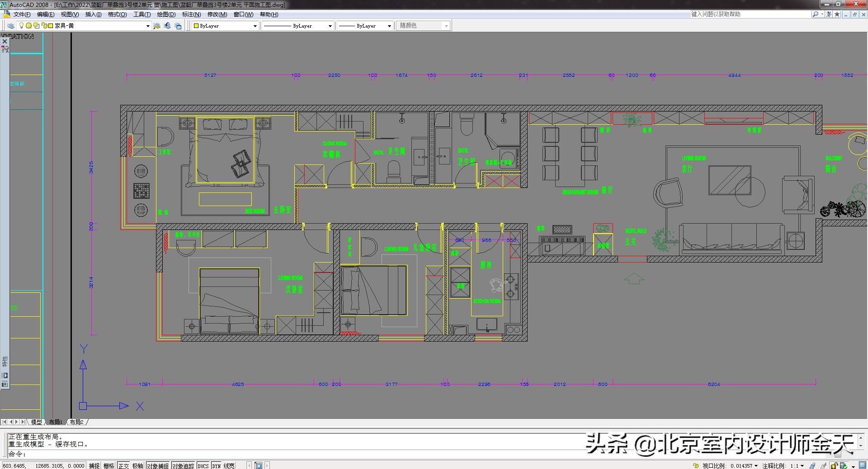Toggle 极轴 polar tracking in status bar
The width and height of the screenshot is (868, 469).
pyautogui.click(x=137, y=465)
